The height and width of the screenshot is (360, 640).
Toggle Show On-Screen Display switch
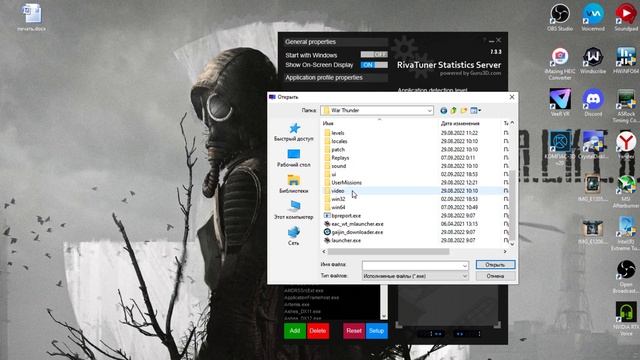tap(374, 65)
